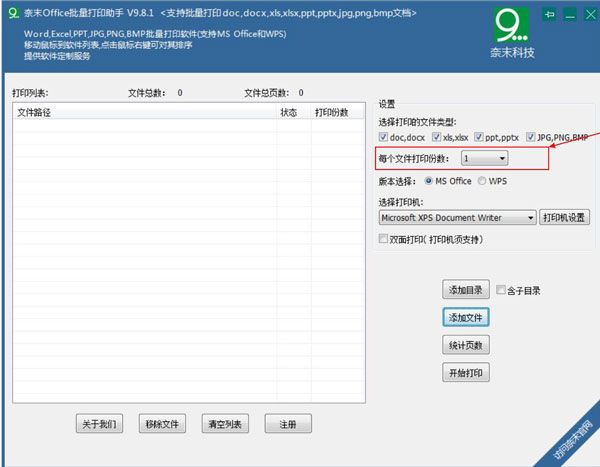Toggle the doc,docx file type checkbox

pyautogui.click(x=383, y=137)
